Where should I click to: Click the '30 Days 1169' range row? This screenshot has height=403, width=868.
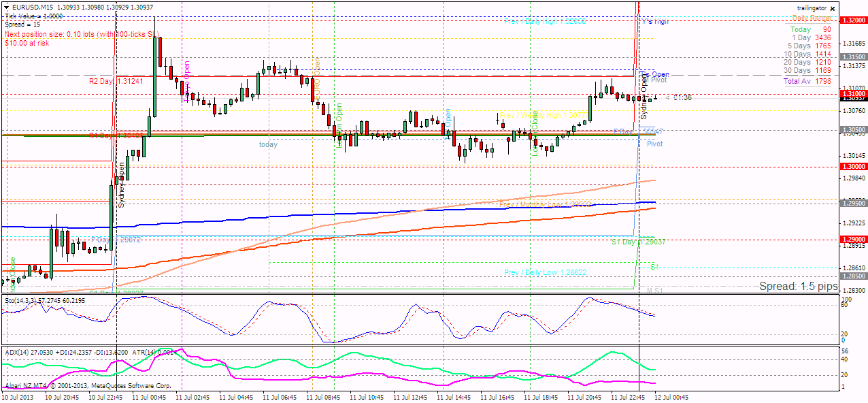[x=807, y=70]
